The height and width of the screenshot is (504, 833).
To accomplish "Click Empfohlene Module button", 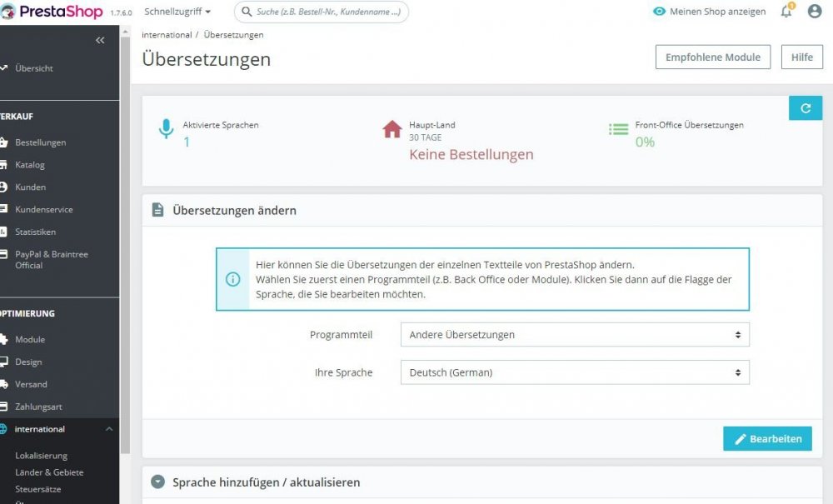I will pos(713,57).
